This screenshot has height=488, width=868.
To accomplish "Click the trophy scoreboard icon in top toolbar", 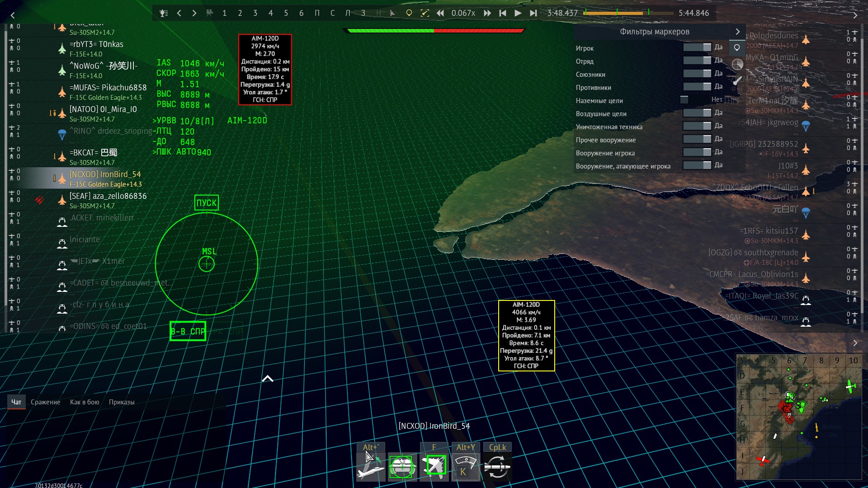I will (x=164, y=13).
